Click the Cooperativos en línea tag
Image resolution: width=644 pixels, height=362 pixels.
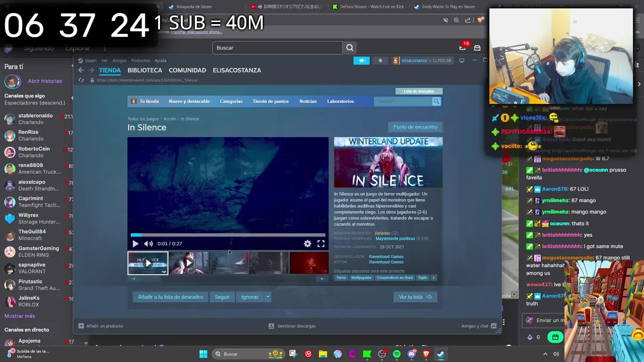394,278
